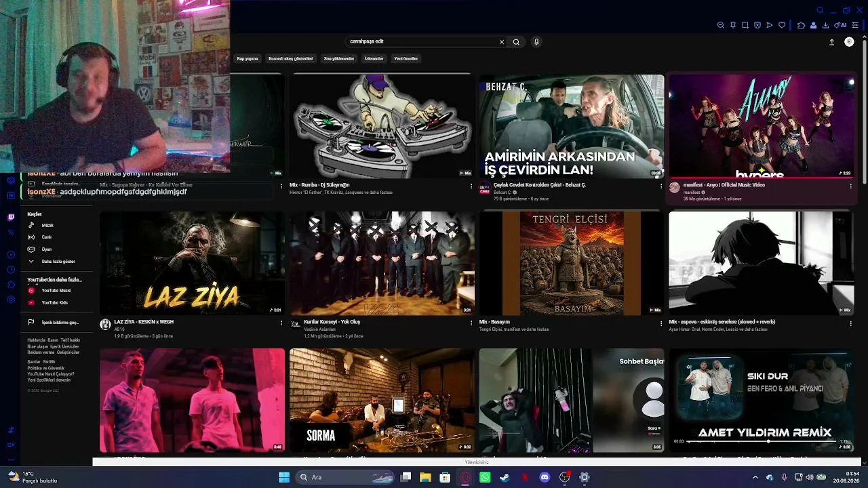Open the browser sidebar player icon
868x488 pixels.
11,255
